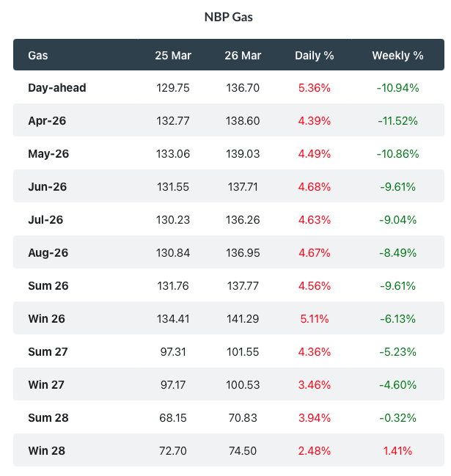Select the Jul-26 row label
Image resolution: width=451 pixels, height=476 pixels.
pos(46,220)
